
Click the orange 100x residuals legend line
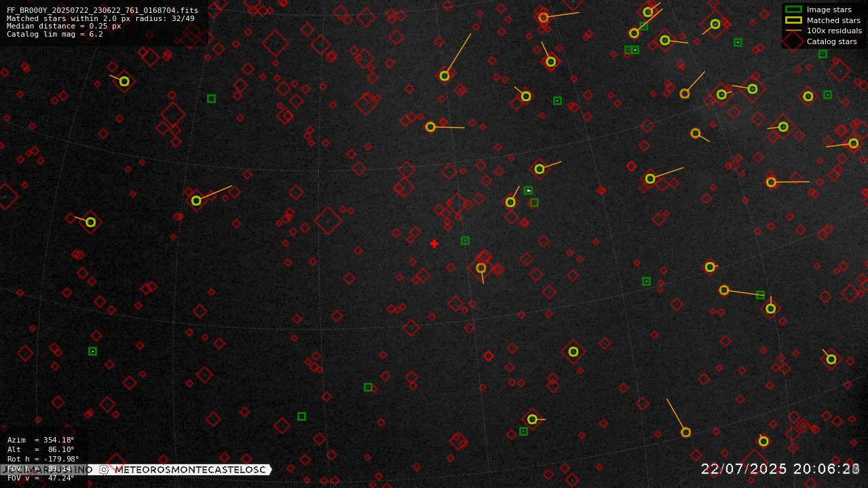(793, 31)
